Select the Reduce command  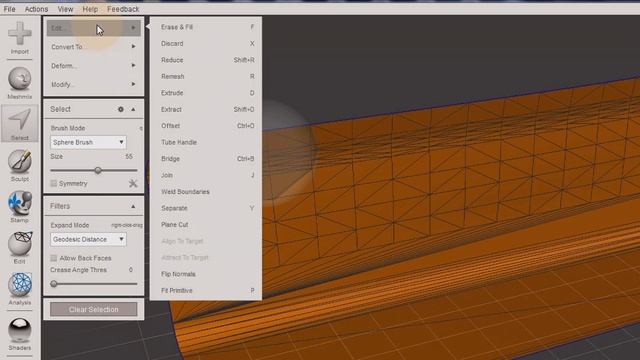(x=206, y=60)
